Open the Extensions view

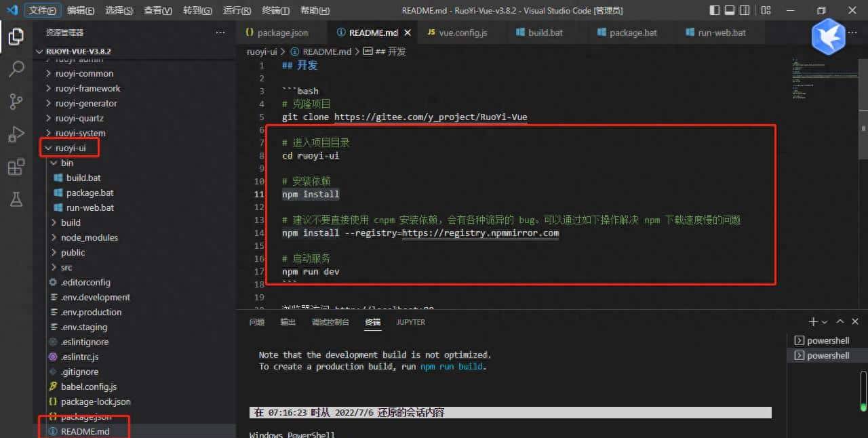coord(16,167)
